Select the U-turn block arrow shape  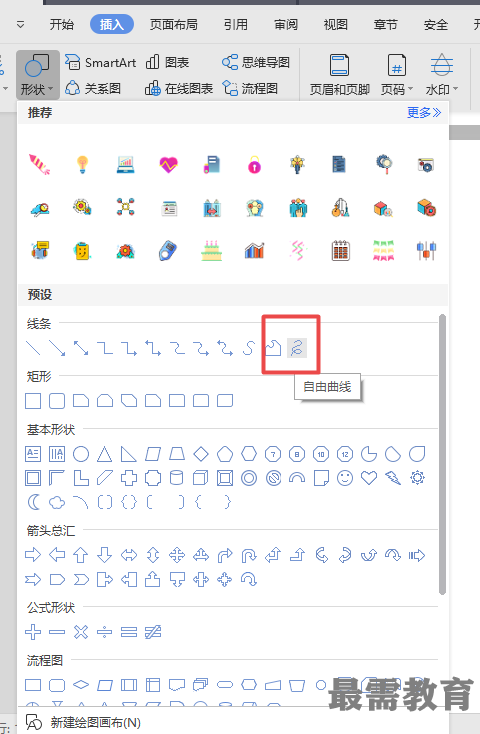tap(249, 556)
